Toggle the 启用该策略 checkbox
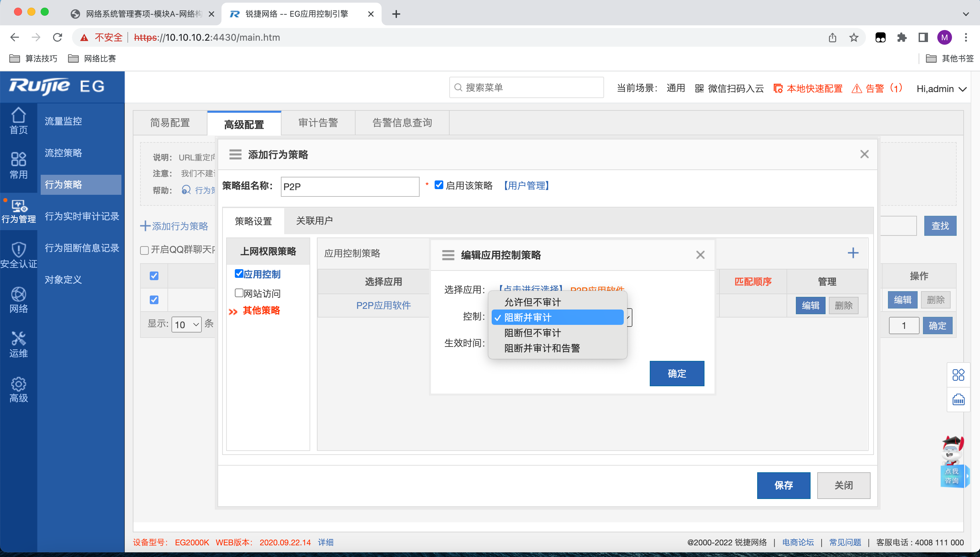Viewport: 980px width, 557px height. pyautogui.click(x=439, y=185)
